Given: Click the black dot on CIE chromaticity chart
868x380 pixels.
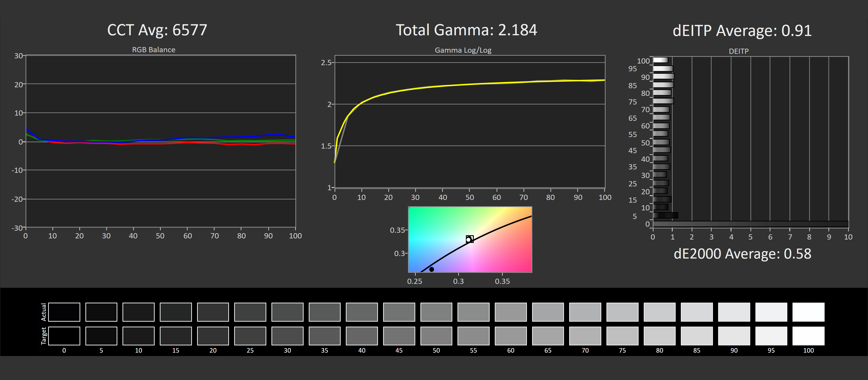Looking at the screenshot, I should 431,269.
